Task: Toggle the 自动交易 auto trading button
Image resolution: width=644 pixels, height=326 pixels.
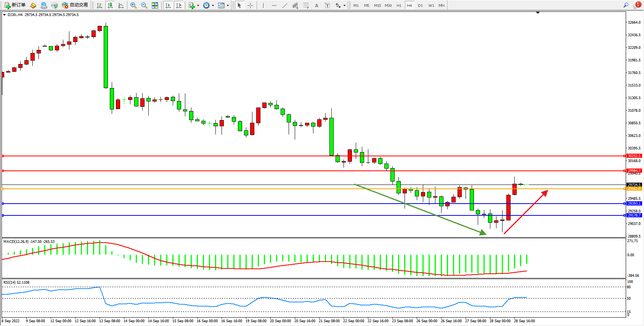Action: tap(75, 5)
